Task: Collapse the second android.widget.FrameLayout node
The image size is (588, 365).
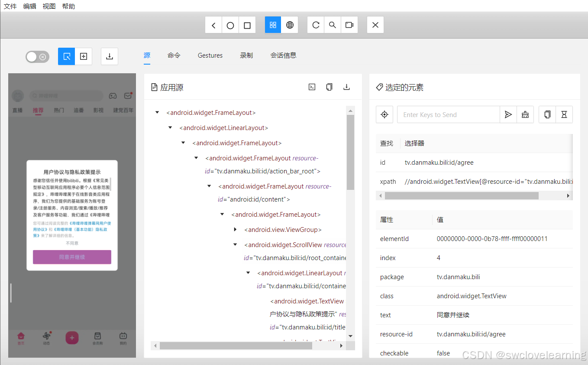Action: tap(183, 143)
